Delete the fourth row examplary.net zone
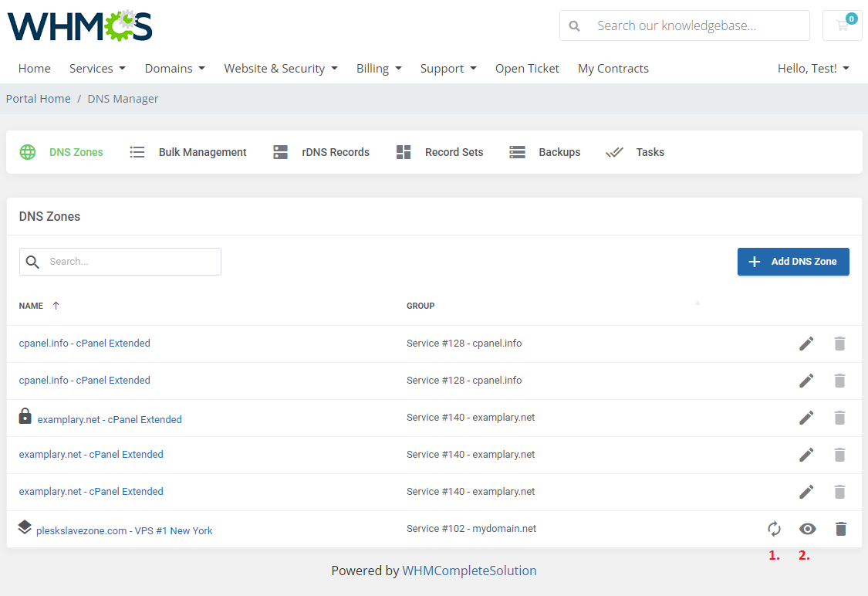 [x=839, y=455]
